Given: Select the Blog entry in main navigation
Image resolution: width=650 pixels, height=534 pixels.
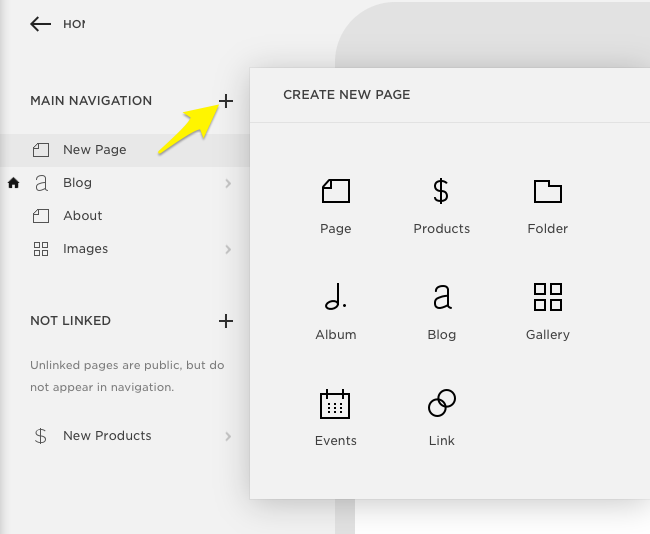Looking at the screenshot, I should [77, 183].
